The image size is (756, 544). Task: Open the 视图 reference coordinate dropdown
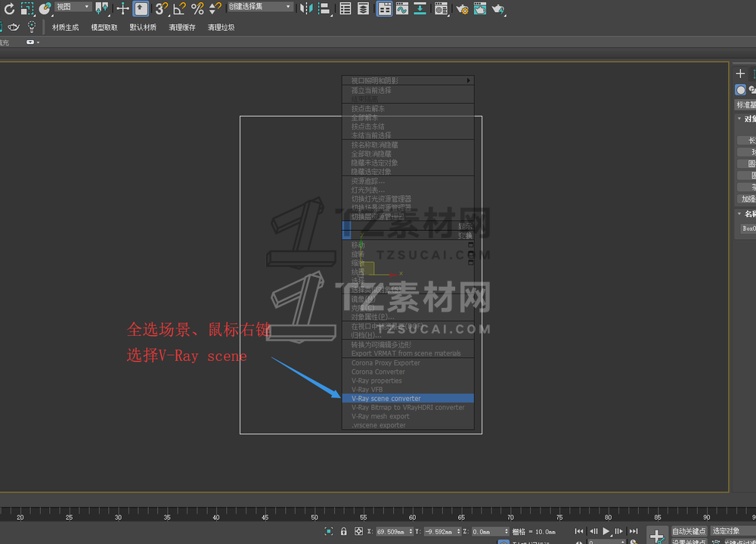(x=73, y=7)
